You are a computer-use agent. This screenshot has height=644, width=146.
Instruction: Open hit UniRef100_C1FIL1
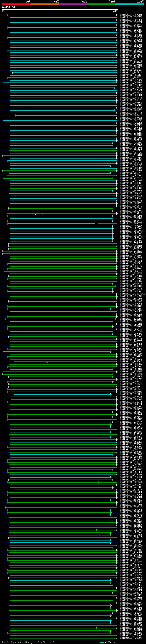pyautogui.click(x=131, y=394)
